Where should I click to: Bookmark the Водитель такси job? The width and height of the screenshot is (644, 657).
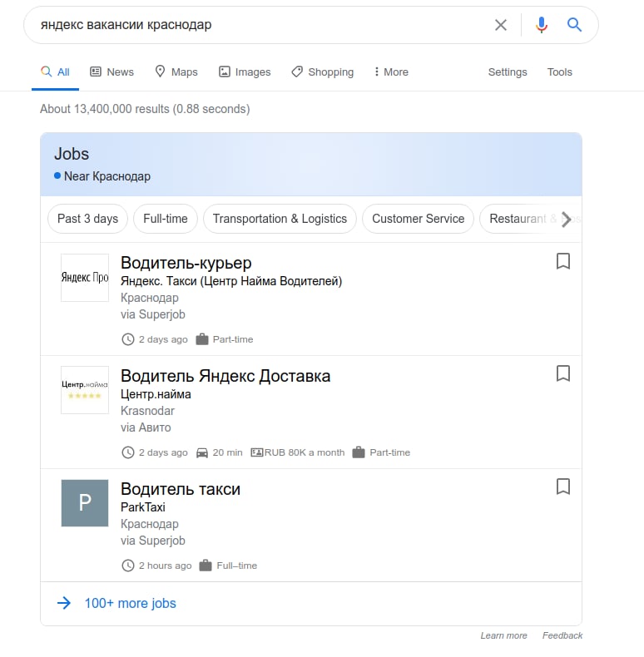coord(563,487)
